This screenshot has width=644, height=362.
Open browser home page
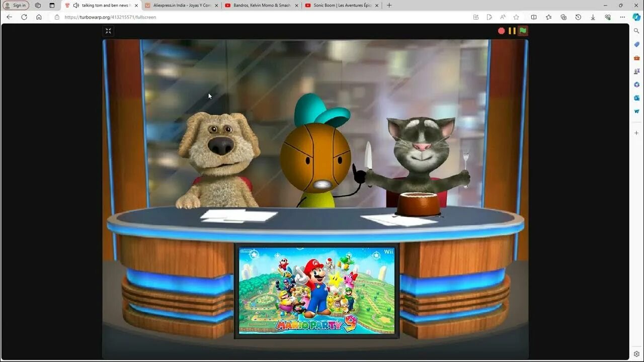(39, 17)
